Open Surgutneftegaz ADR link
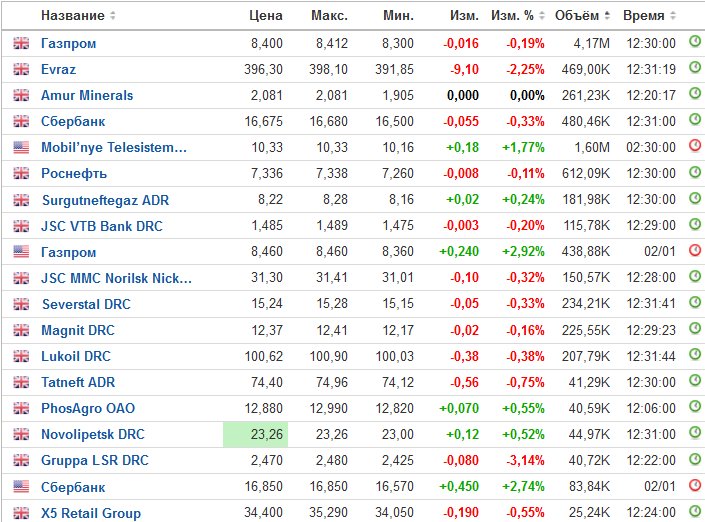Screen dimensions: 705x522 105,200
